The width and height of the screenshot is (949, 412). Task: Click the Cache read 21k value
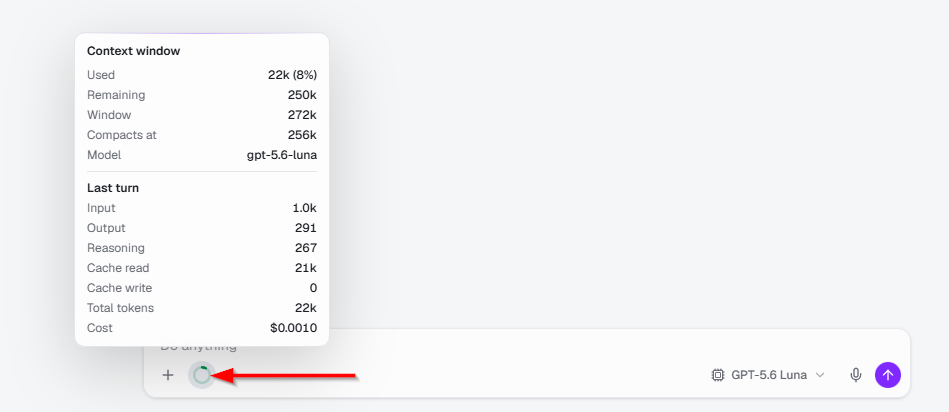pyautogui.click(x=306, y=268)
